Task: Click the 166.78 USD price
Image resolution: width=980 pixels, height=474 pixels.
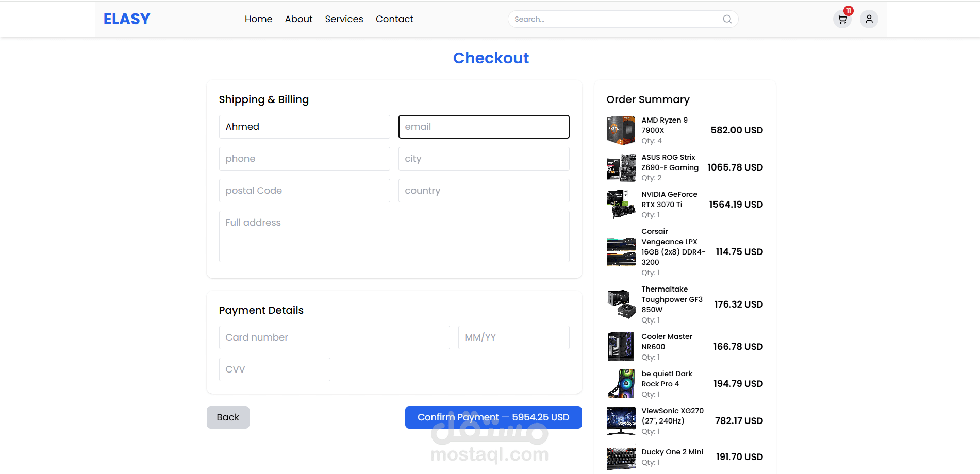Action: click(x=738, y=347)
